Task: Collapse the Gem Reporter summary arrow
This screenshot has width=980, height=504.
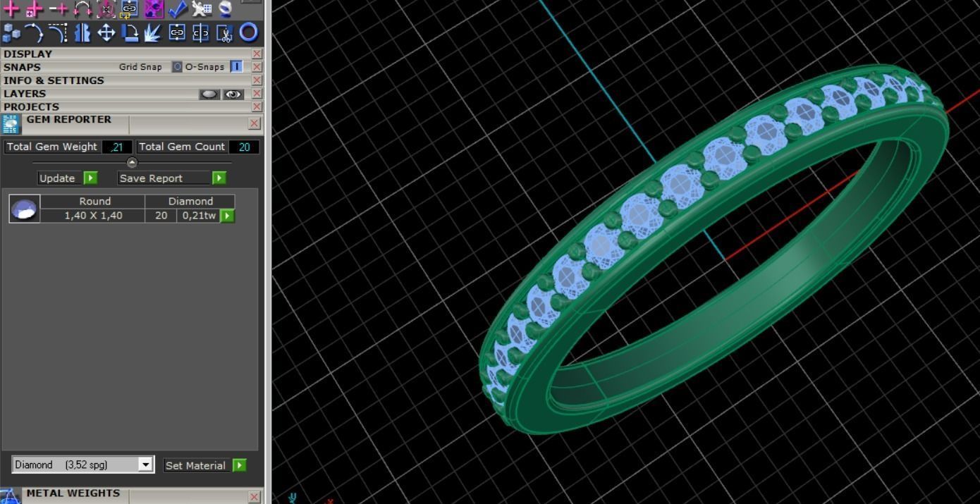Action: (132, 163)
